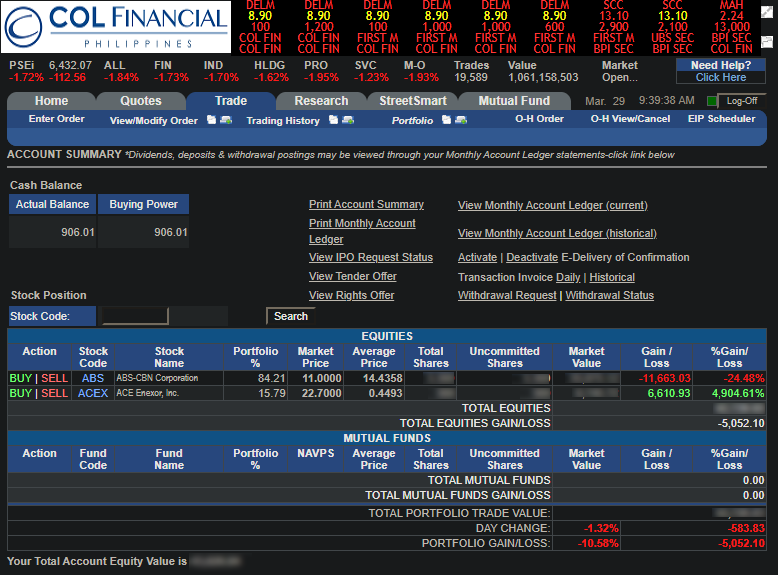This screenshot has width=778, height=575.
Task: Open folder icon next to Trading History
Action: (333, 120)
